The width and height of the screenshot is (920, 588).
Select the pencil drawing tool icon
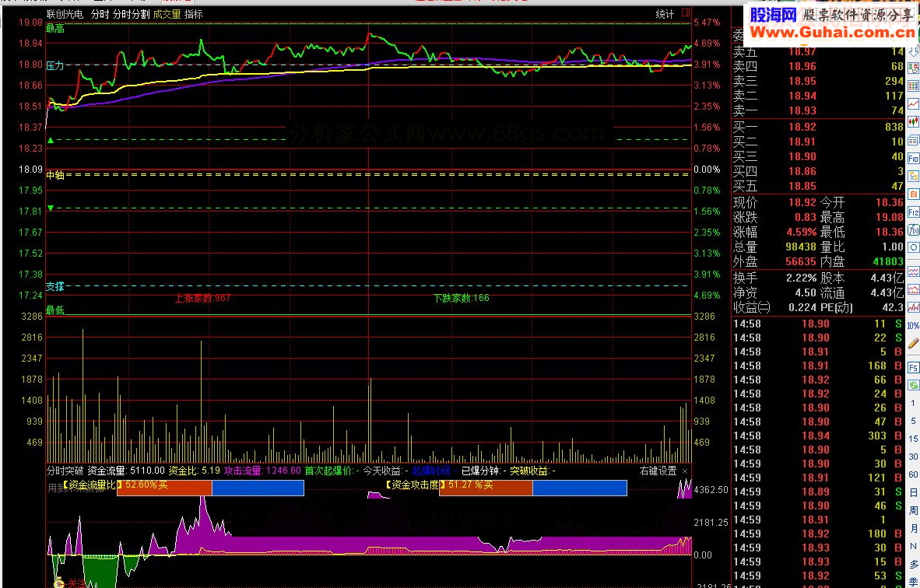(x=913, y=344)
